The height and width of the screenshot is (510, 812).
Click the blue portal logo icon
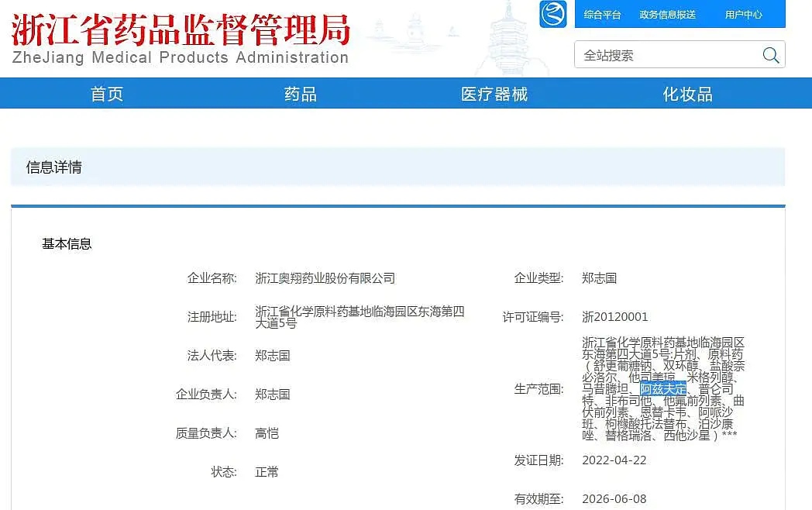click(553, 14)
